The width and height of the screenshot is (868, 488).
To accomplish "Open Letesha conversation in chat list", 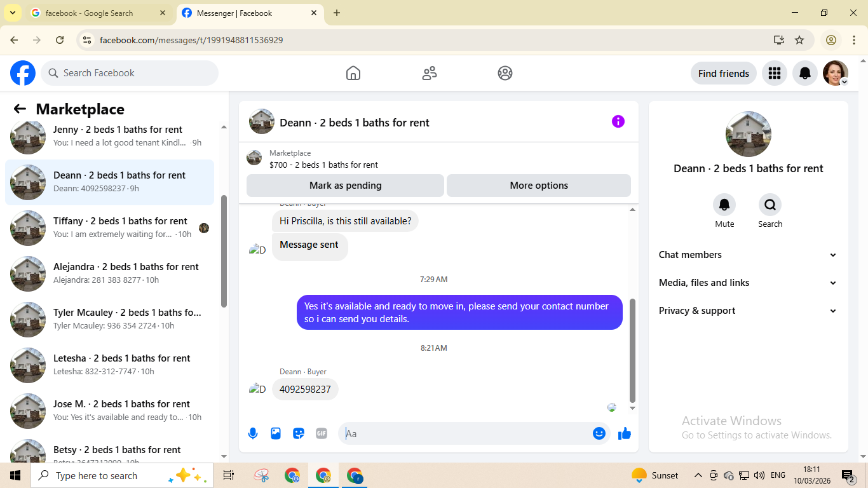I will pyautogui.click(x=109, y=365).
